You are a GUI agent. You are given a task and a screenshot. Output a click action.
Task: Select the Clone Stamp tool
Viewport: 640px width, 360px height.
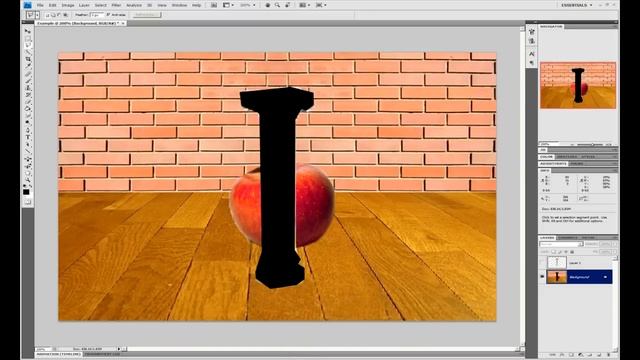tap(28, 87)
